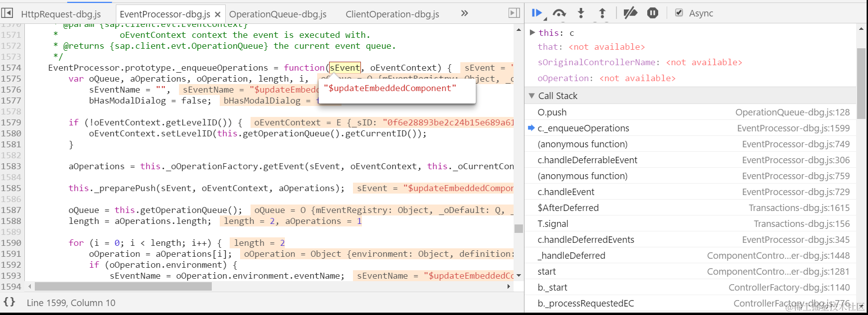Select start stack frame
The width and height of the screenshot is (868, 315).
pyautogui.click(x=691, y=271)
